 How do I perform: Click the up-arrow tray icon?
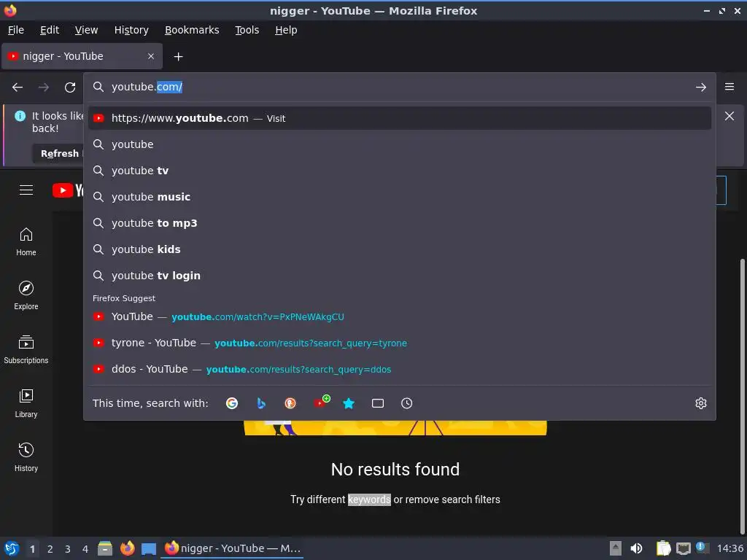(x=616, y=548)
